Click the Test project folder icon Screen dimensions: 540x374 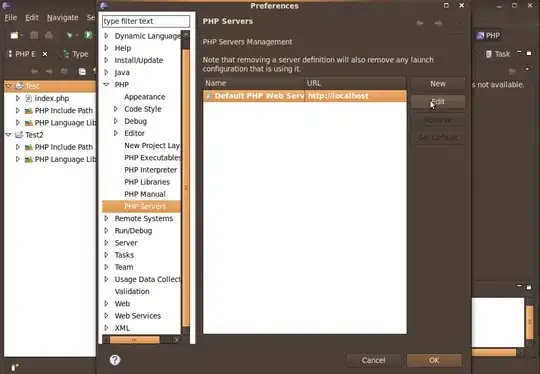pyautogui.click(x=20, y=86)
